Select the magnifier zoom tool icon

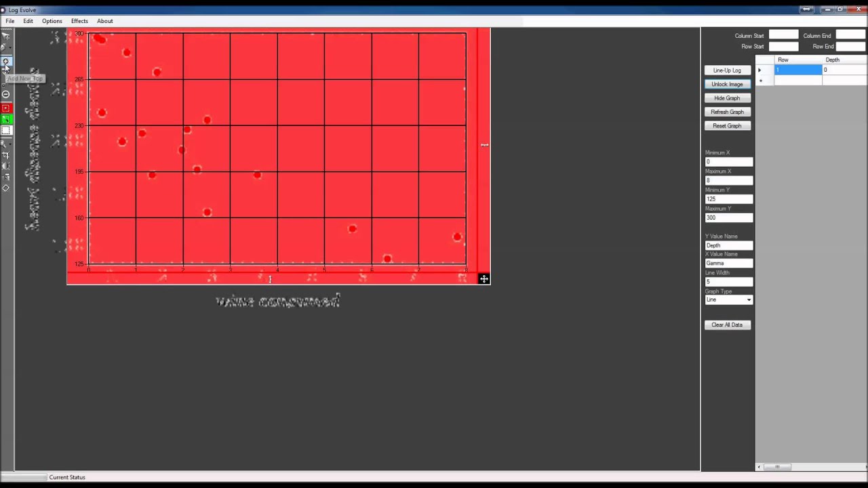tap(4, 143)
